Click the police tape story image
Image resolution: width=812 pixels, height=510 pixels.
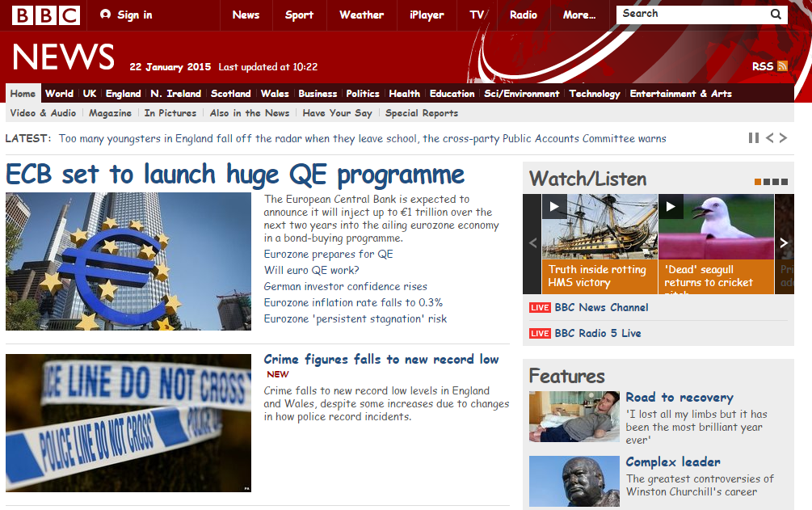pos(128,423)
